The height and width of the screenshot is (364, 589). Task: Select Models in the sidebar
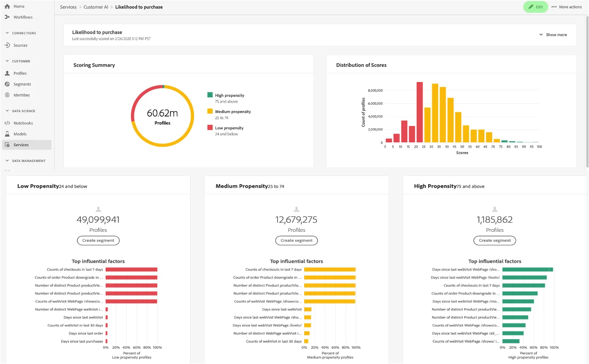(x=20, y=134)
